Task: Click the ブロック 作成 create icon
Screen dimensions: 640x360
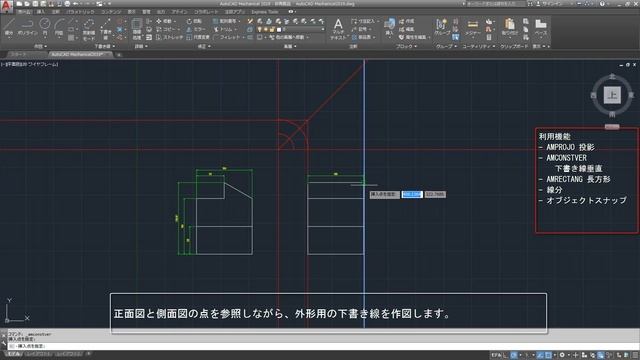Action: [407, 21]
